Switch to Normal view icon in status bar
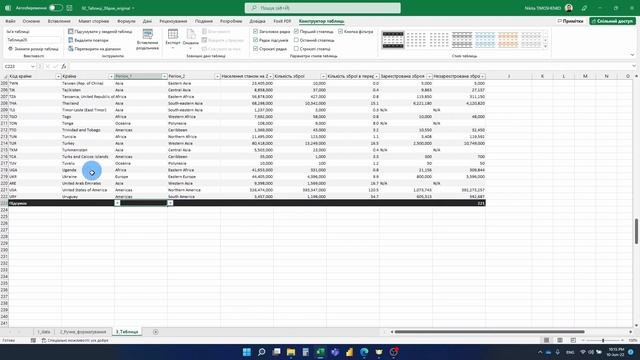The image size is (640, 360). click(546, 340)
